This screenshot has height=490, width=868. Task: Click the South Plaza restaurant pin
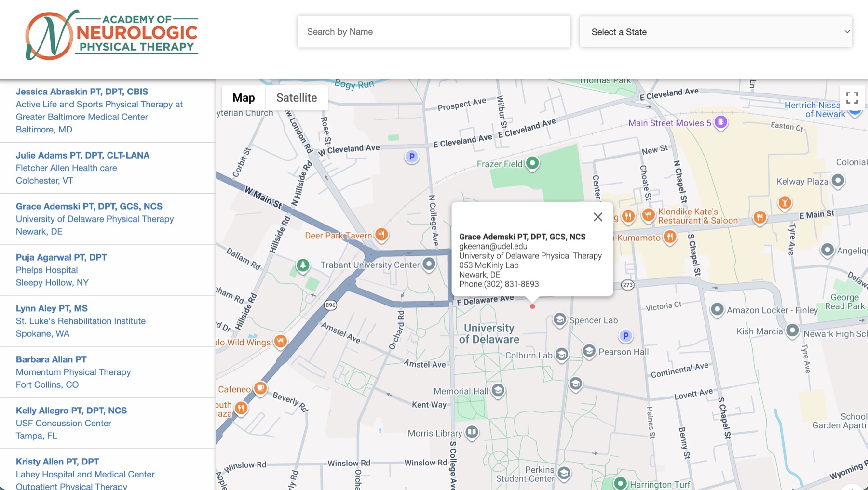241,409
